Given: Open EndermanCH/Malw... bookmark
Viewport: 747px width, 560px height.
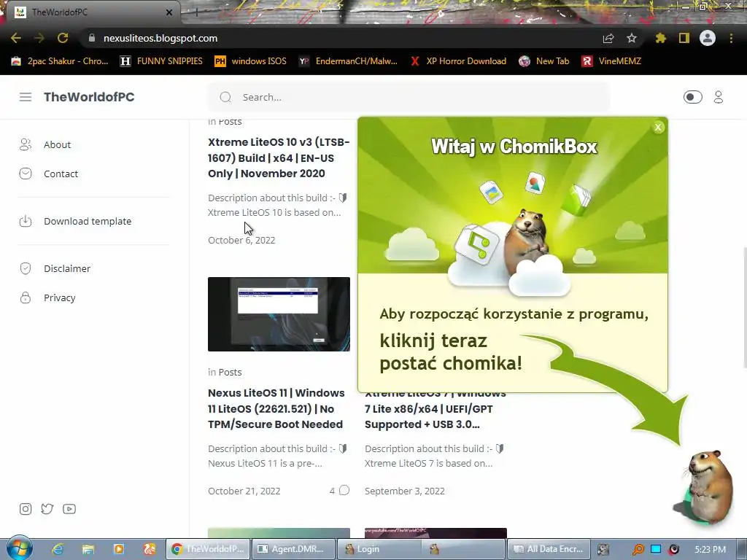Looking at the screenshot, I should pos(348,61).
